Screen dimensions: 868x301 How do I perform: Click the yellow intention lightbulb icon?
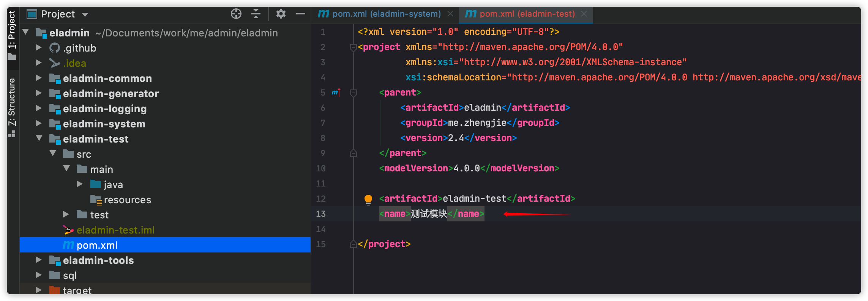tap(368, 199)
